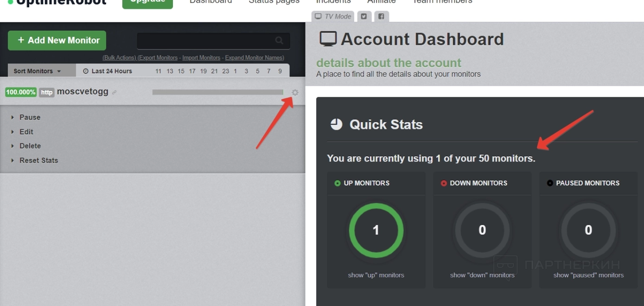Click Expand Monitor Names link
The image size is (644, 306).
255,58
